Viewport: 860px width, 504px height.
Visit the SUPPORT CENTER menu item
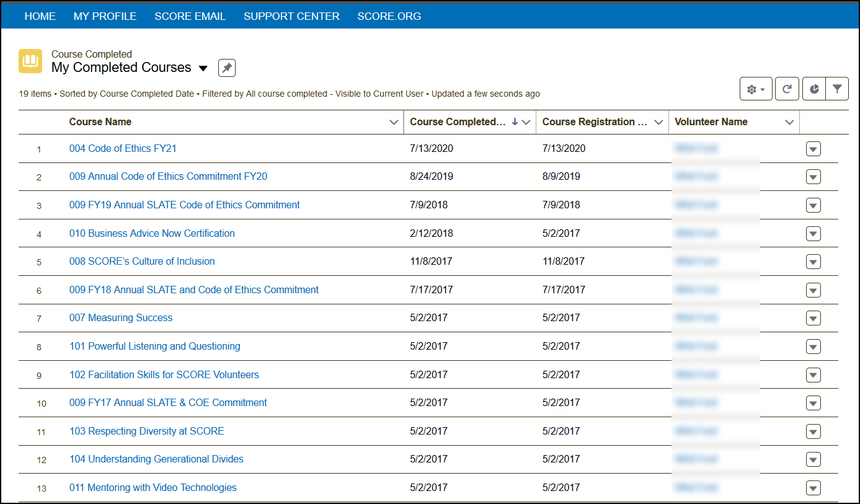(291, 16)
